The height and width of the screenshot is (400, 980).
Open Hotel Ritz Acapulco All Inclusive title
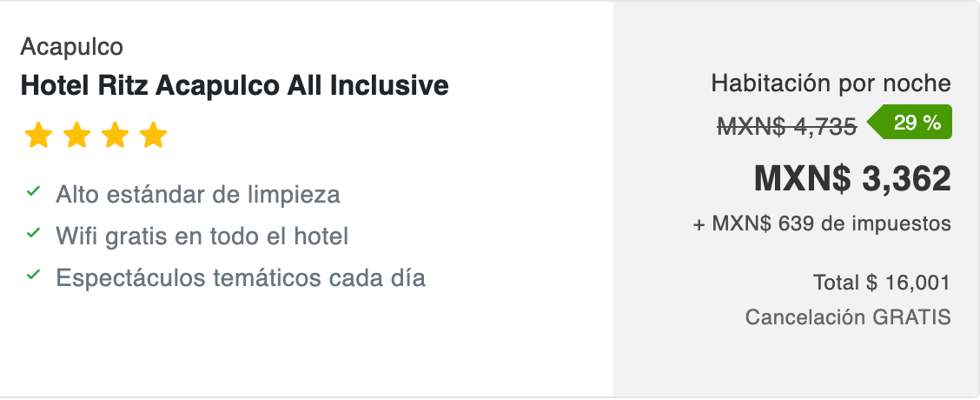(x=234, y=85)
